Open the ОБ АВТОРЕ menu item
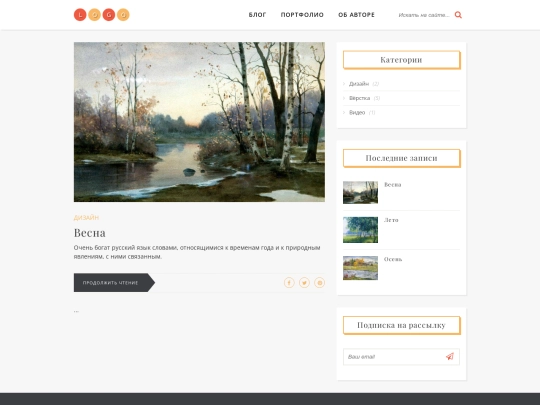 coord(356,15)
